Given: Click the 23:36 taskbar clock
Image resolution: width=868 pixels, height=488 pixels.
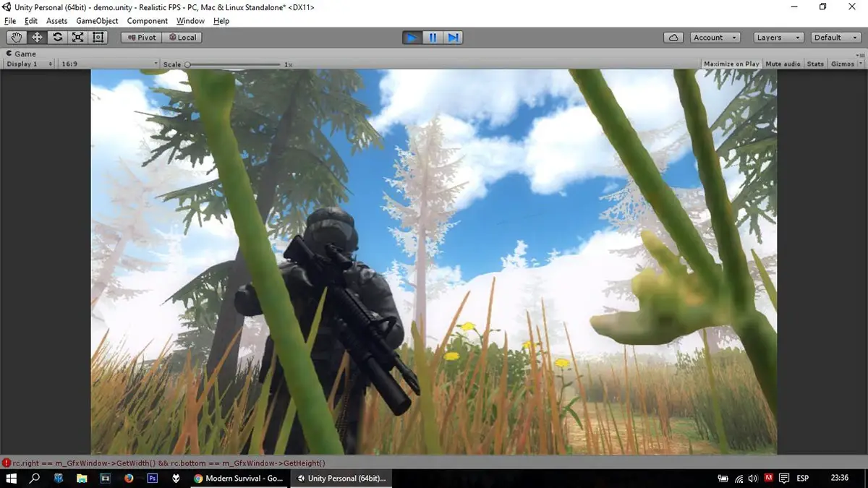Looking at the screenshot, I should click(840, 479).
